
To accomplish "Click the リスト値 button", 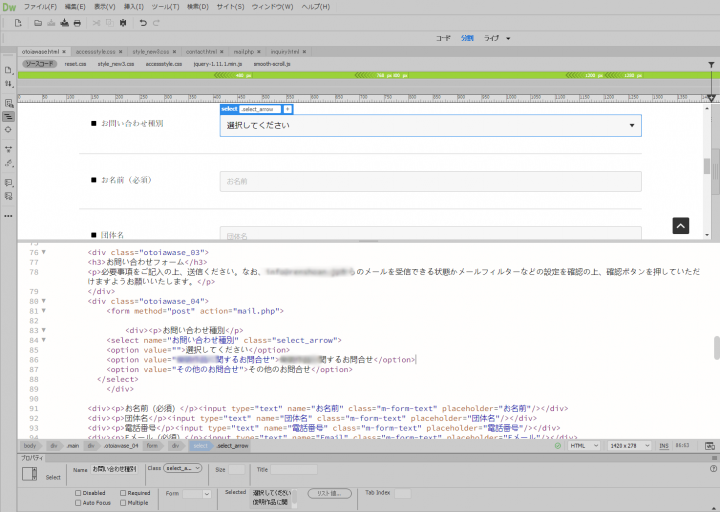I will (329, 494).
